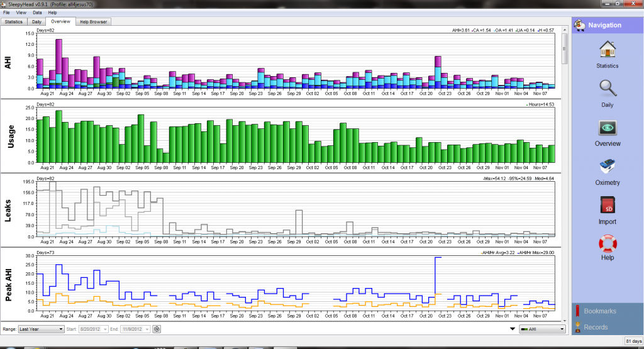Click the AHI/Hr Max=29.00 legend text
Viewport: 644px width, 349px height.
pyautogui.click(x=536, y=253)
